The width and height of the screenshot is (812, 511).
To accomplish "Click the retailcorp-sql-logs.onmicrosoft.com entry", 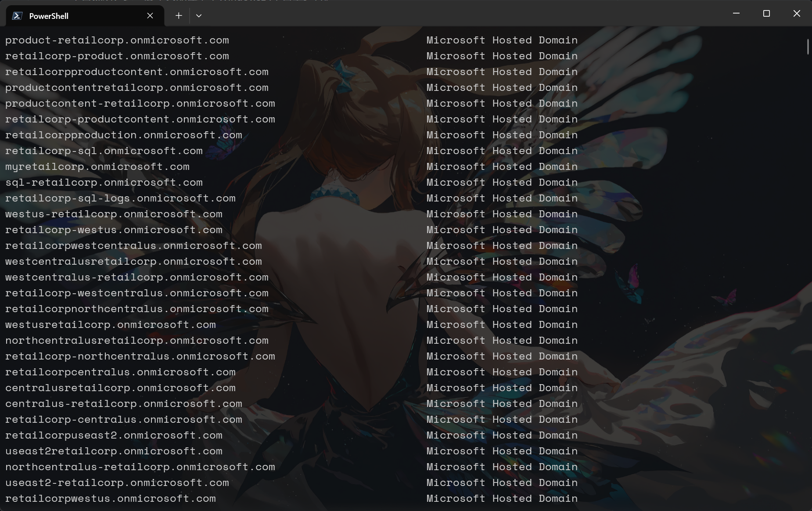I will 120,198.
